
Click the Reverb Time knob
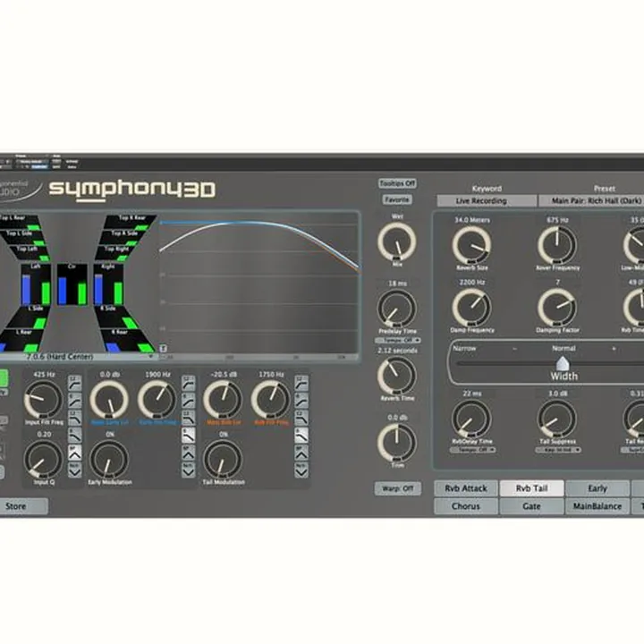coord(397,376)
